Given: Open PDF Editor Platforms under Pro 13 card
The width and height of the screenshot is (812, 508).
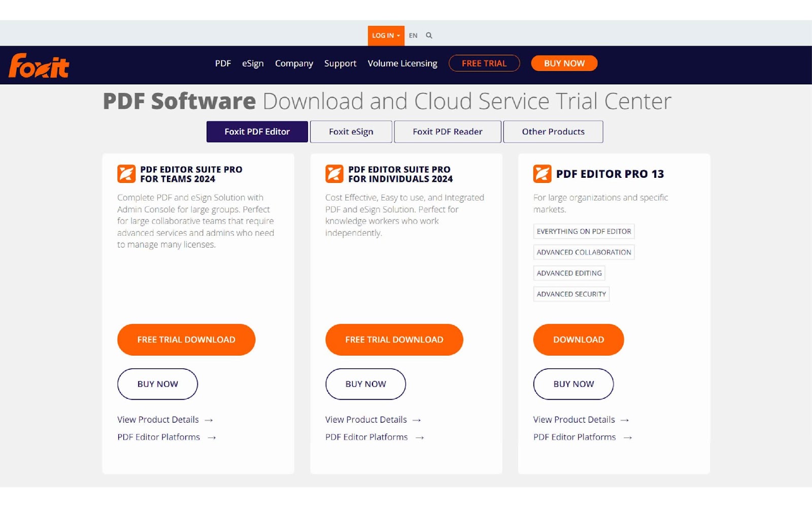Looking at the screenshot, I should point(583,437).
